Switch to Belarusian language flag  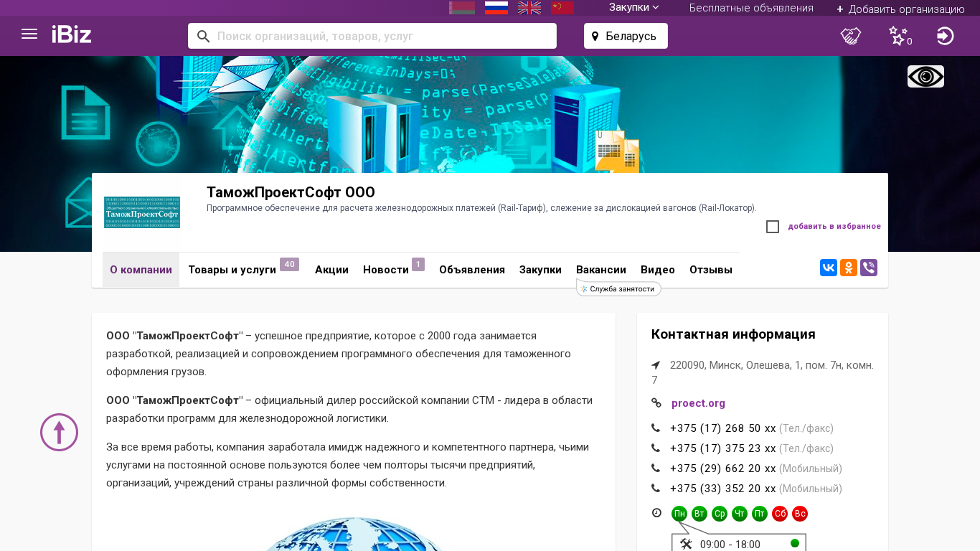[462, 8]
